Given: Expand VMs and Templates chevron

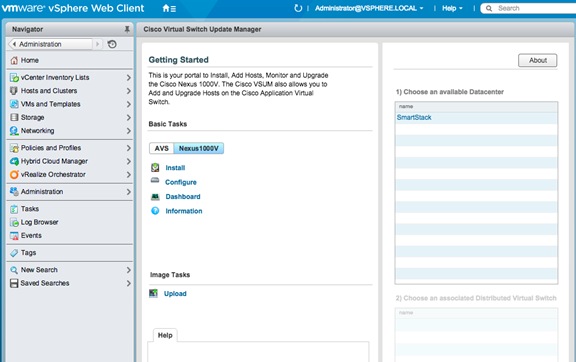Looking at the screenshot, I should coord(129,104).
